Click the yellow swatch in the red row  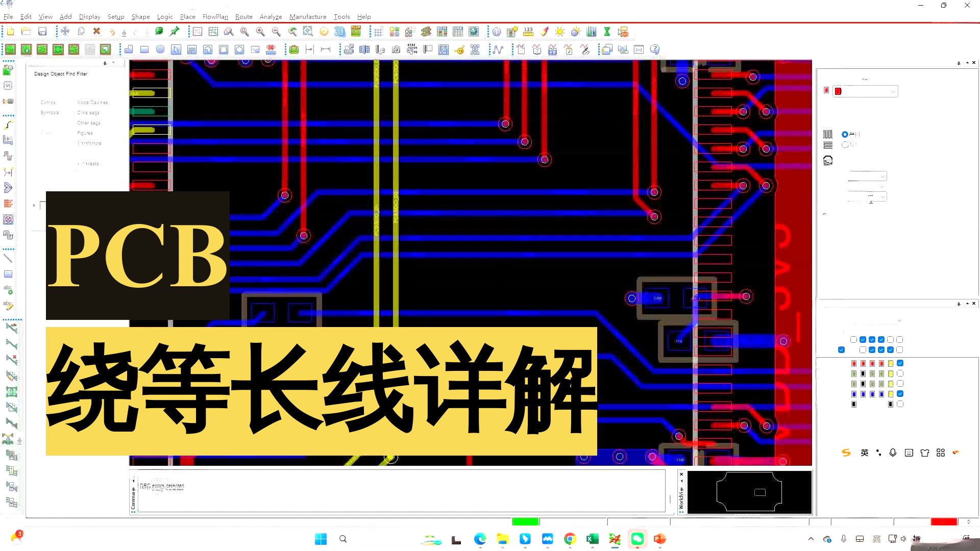point(891,363)
